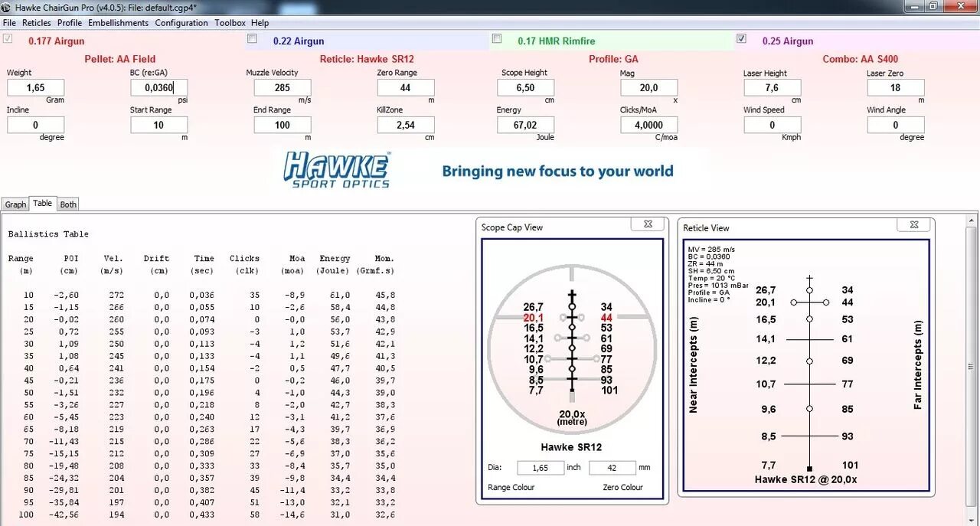Click Hawke SR12 @ 20,0x caption
The image size is (980, 526).
point(806,479)
